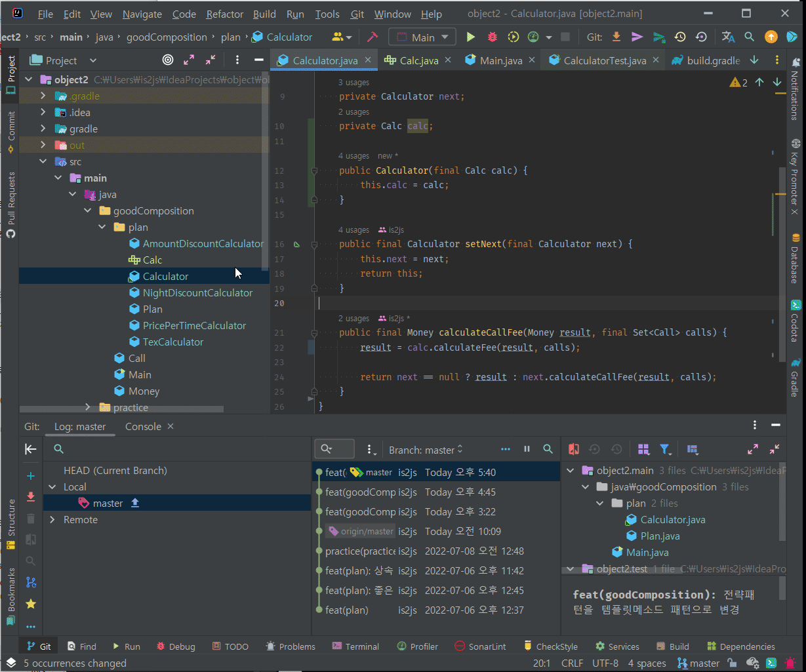
Task: Expand the Remote branches node
Action: pyautogui.click(x=52, y=520)
